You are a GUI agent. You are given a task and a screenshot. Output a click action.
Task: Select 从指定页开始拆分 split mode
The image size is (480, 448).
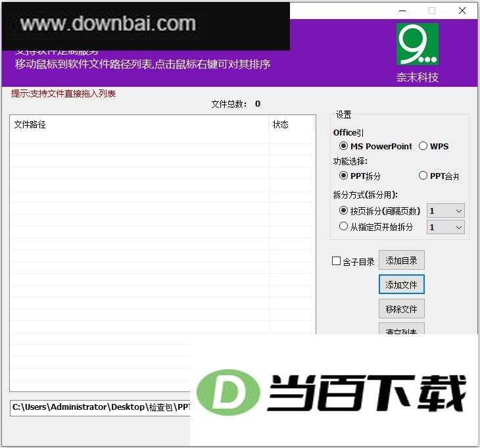[376, 227]
